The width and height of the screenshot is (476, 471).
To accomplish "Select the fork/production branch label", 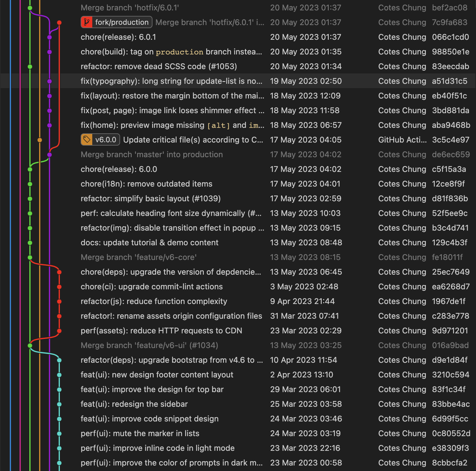I will pyautogui.click(x=116, y=22).
